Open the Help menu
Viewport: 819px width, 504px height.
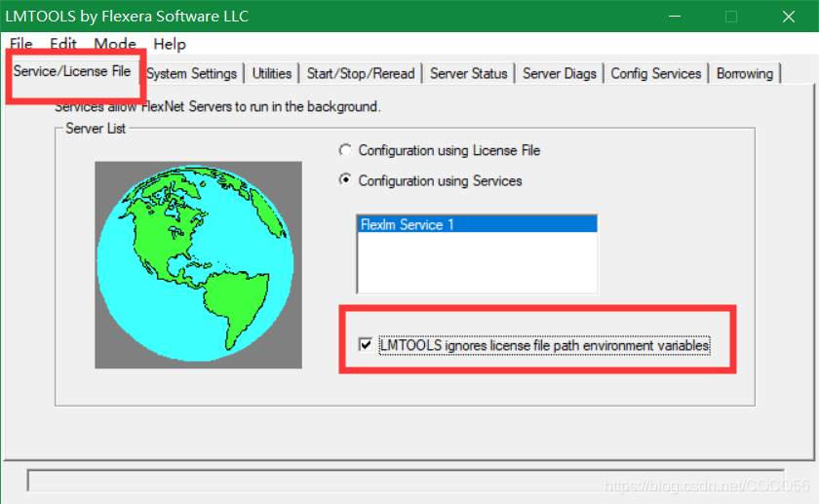[170, 44]
